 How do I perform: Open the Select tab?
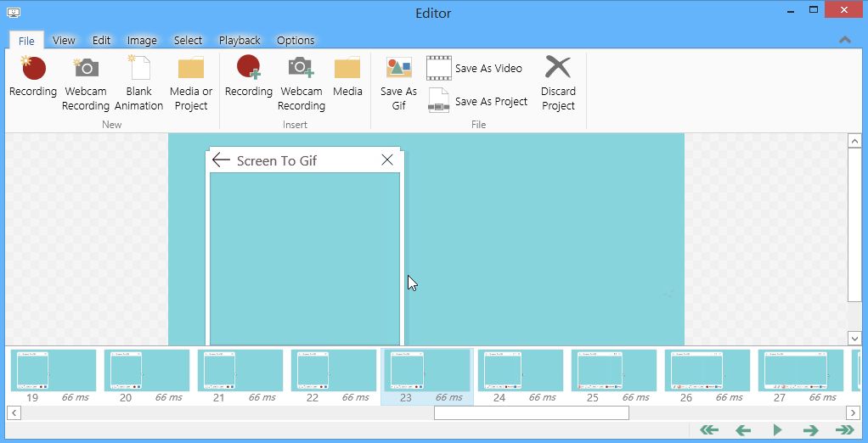point(188,41)
